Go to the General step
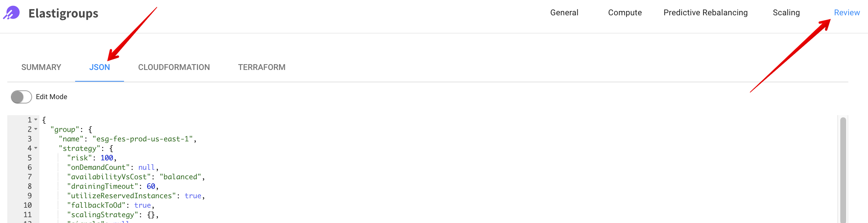The image size is (868, 223). (x=564, y=13)
